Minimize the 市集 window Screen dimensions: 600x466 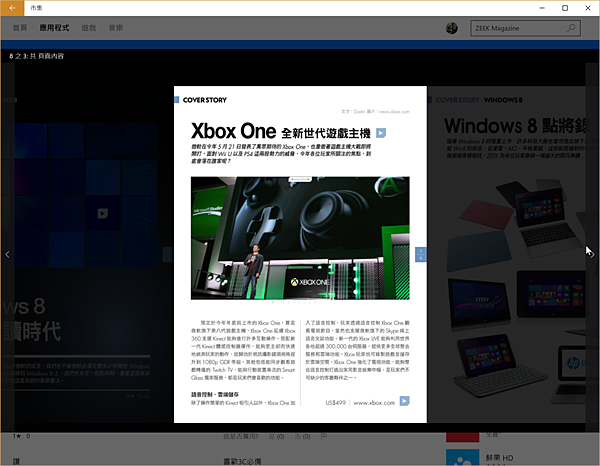[542, 8]
